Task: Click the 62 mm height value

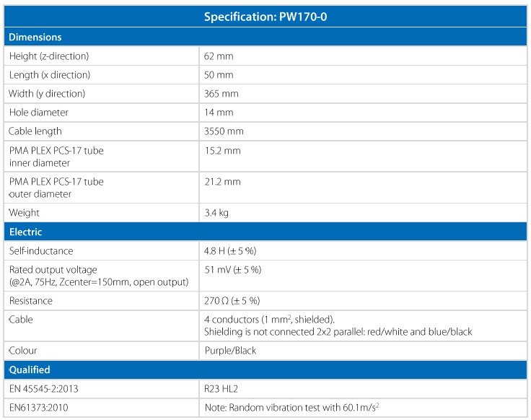Action: click(219, 56)
